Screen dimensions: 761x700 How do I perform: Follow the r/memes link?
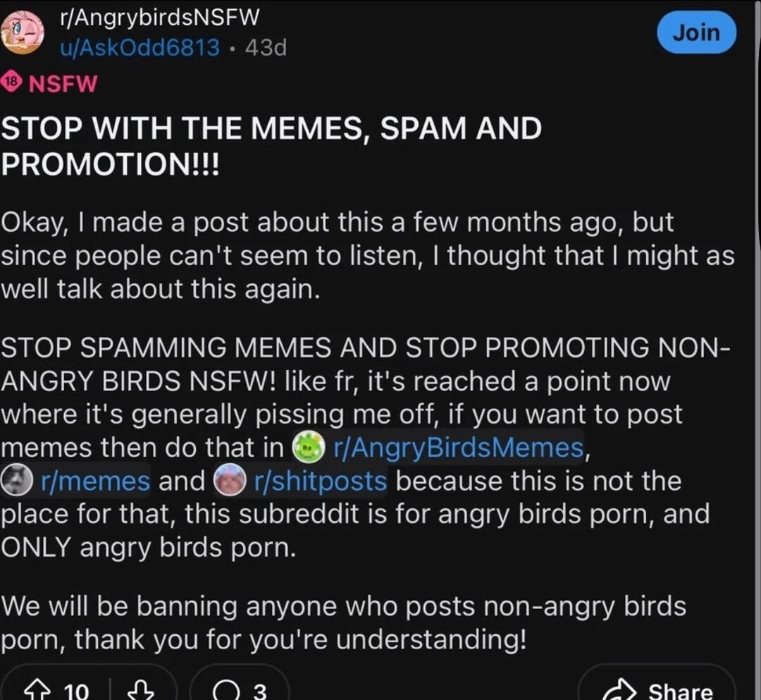click(x=96, y=481)
